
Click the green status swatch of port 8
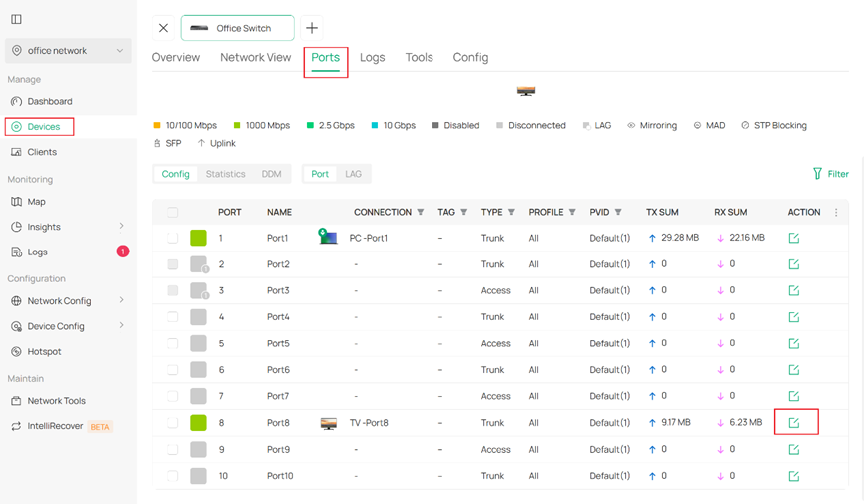click(x=198, y=423)
